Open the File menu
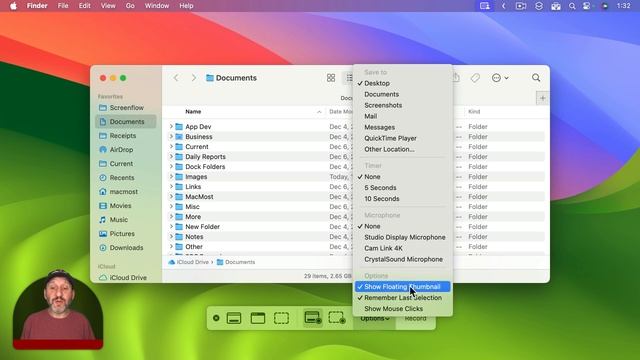This screenshot has height=360, width=640. click(63, 6)
